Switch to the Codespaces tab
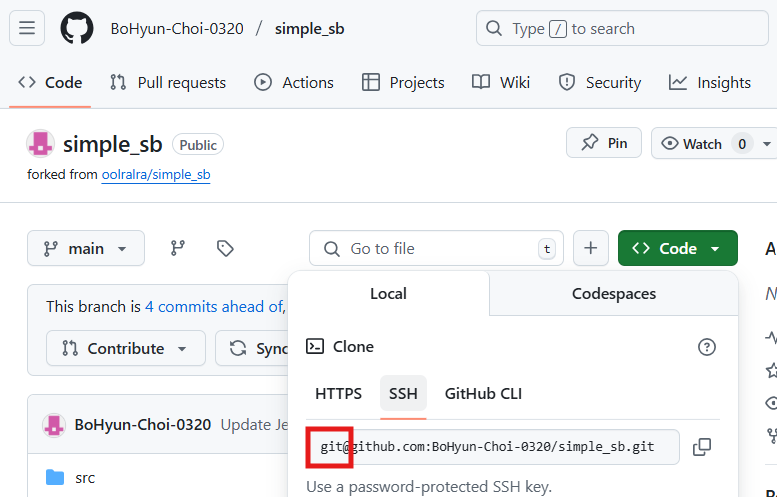The width and height of the screenshot is (777, 497). point(613,293)
